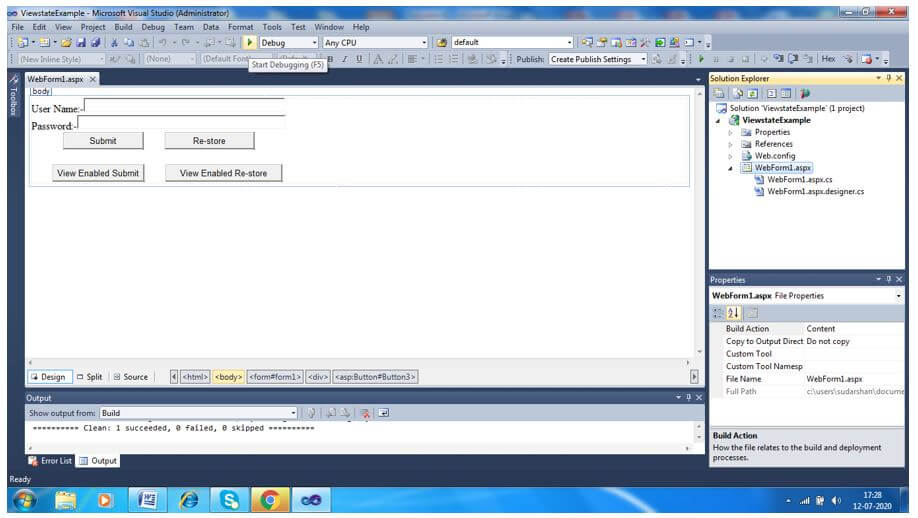Click the Save All icon

95,42
